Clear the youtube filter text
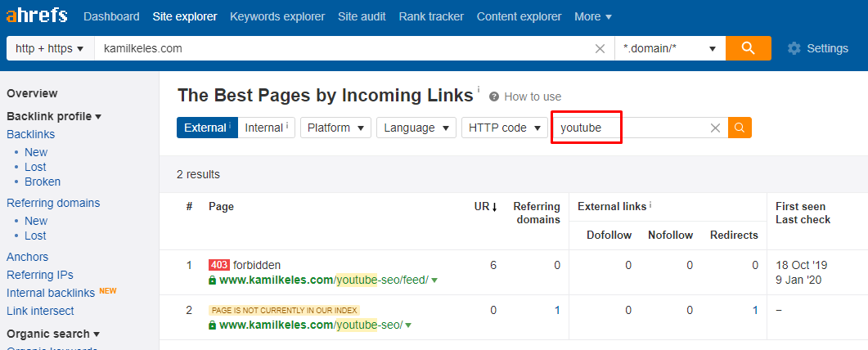 pos(715,128)
